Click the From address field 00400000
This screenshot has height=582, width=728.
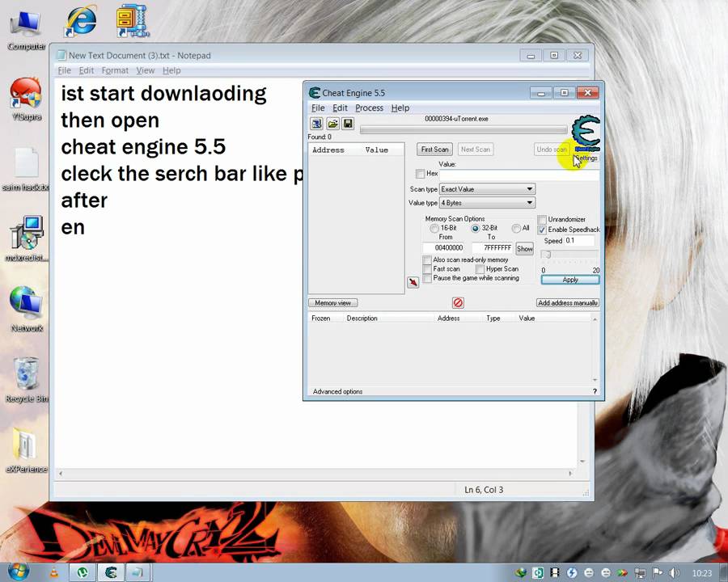(446, 248)
